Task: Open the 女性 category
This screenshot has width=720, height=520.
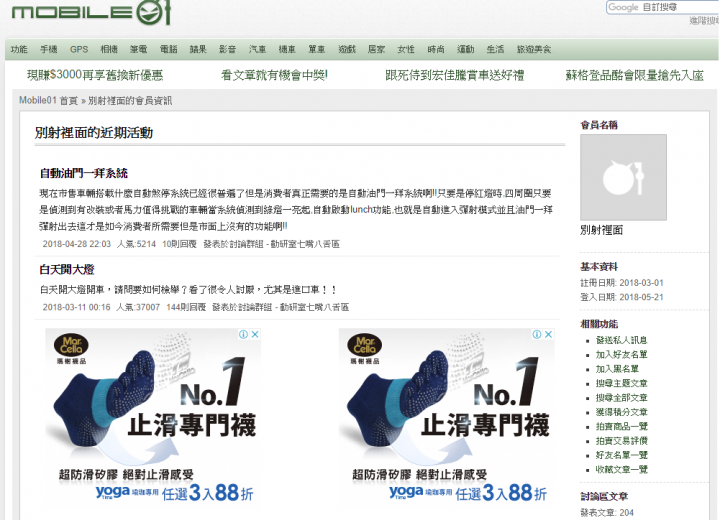Action: click(405, 49)
